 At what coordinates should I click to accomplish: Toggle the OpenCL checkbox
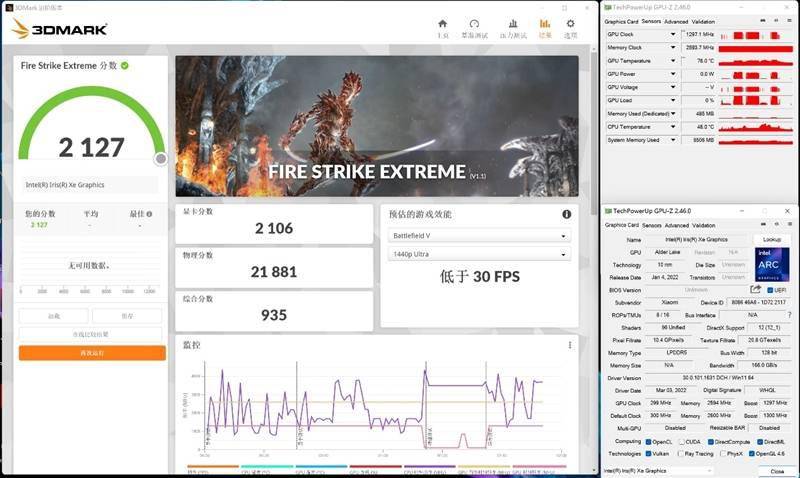648,442
